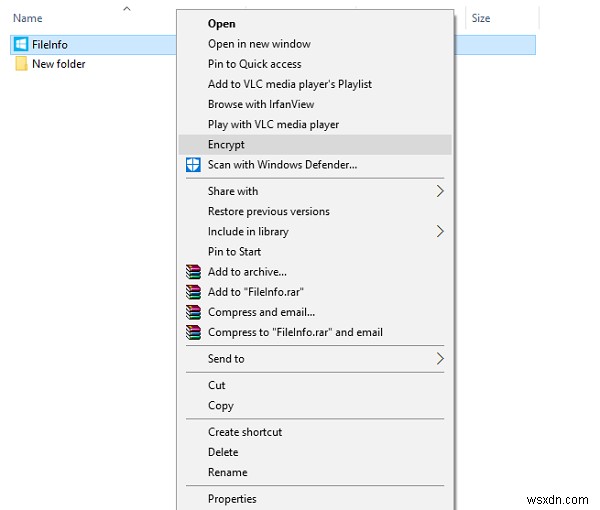This screenshot has height=510, width=600.
Task: Select Add to "FileInfo.rar"
Action: tap(315, 292)
